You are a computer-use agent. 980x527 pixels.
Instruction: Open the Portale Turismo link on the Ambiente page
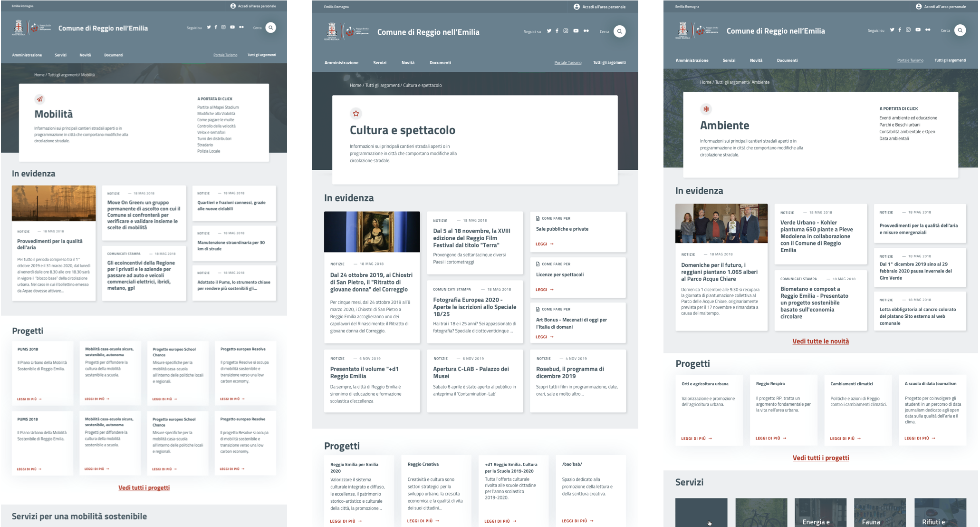click(910, 60)
